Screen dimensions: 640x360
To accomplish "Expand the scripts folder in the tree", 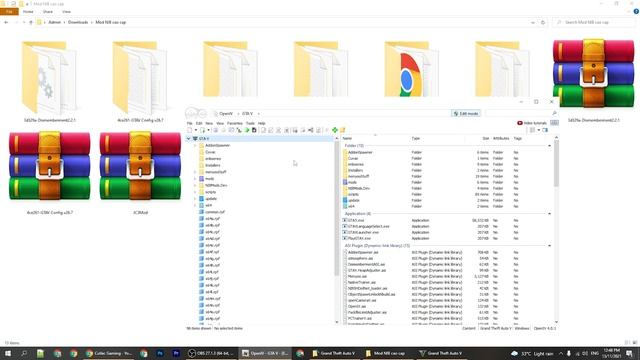I will (x=195, y=192).
